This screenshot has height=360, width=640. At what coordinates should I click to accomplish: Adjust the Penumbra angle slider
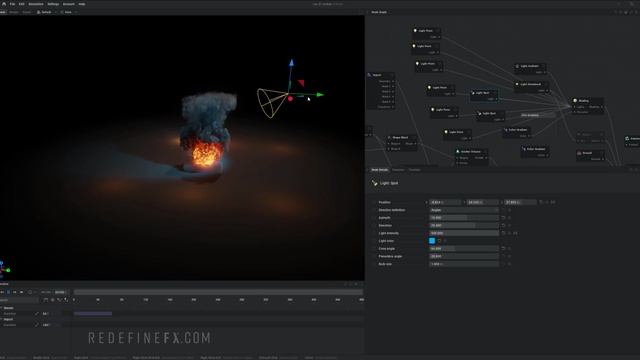pyautogui.click(x=464, y=256)
